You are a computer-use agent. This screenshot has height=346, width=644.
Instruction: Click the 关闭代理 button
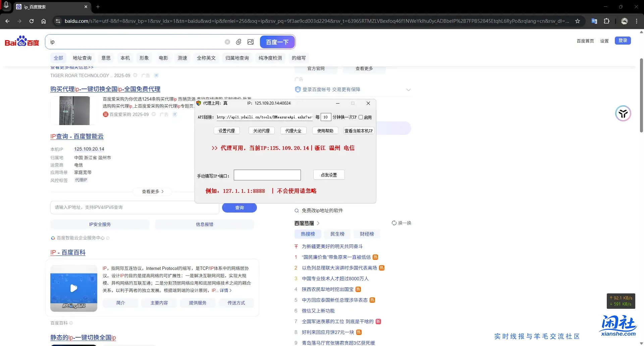tap(261, 130)
